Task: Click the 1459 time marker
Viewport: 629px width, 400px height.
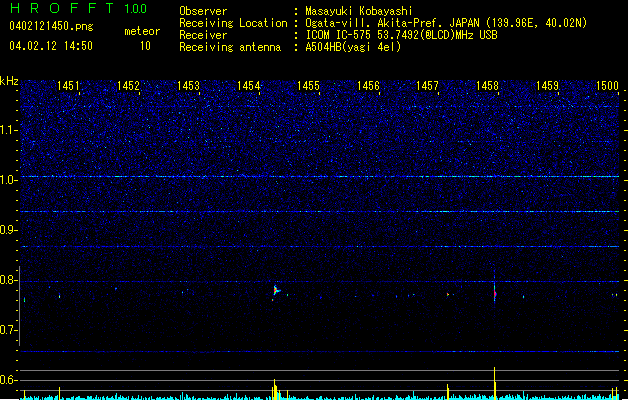Action: pos(547,86)
